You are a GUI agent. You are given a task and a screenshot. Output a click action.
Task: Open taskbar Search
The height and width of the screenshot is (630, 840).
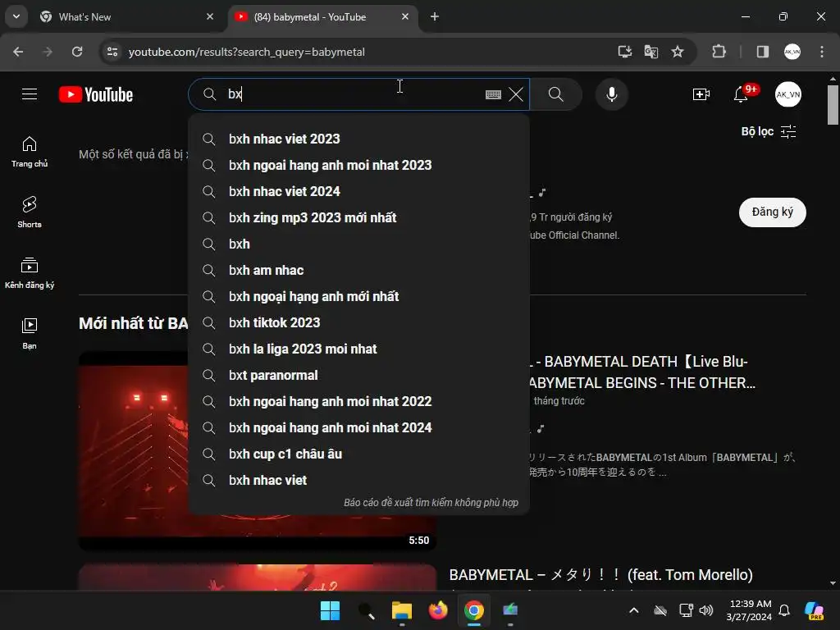pos(366,610)
